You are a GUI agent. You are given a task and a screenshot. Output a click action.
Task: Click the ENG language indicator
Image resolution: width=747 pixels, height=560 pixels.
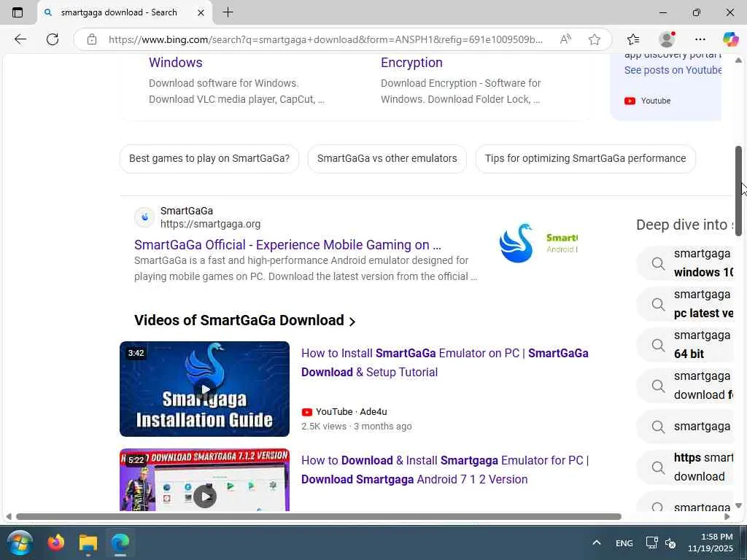click(x=624, y=543)
